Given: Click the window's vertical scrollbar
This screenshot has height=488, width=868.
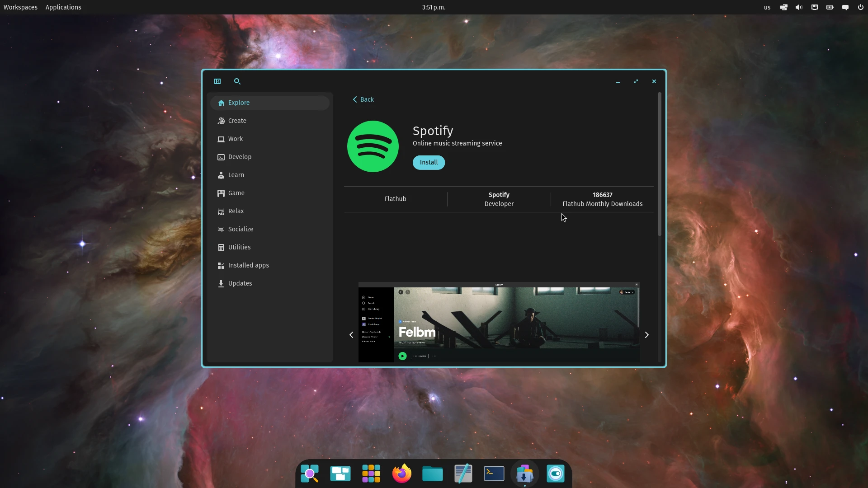Looking at the screenshot, I should pyautogui.click(x=660, y=164).
